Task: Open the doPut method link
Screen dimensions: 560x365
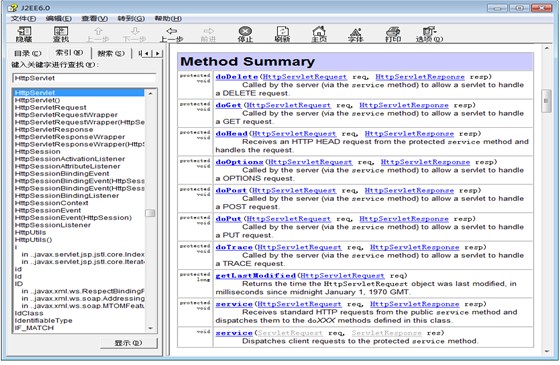Action: [x=229, y=219]
